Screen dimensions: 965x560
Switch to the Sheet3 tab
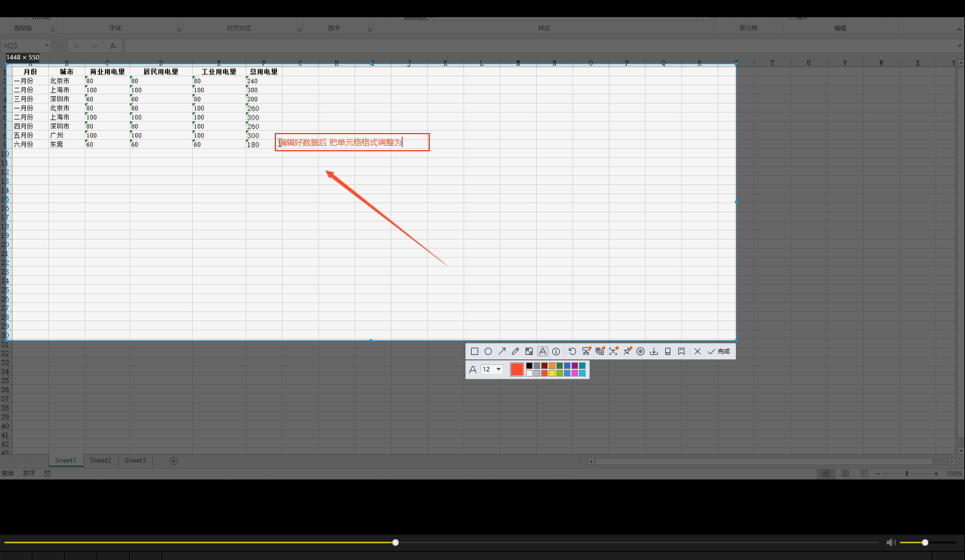[x=135, y=460]
